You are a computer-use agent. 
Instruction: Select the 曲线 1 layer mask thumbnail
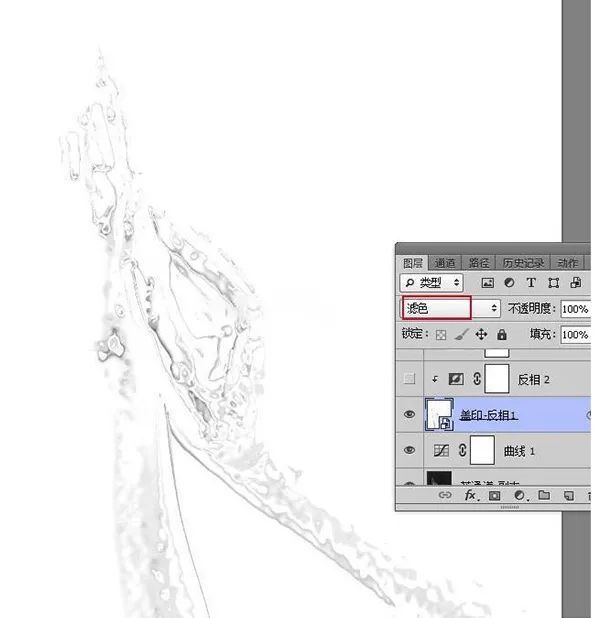click(x=483, y=451)
